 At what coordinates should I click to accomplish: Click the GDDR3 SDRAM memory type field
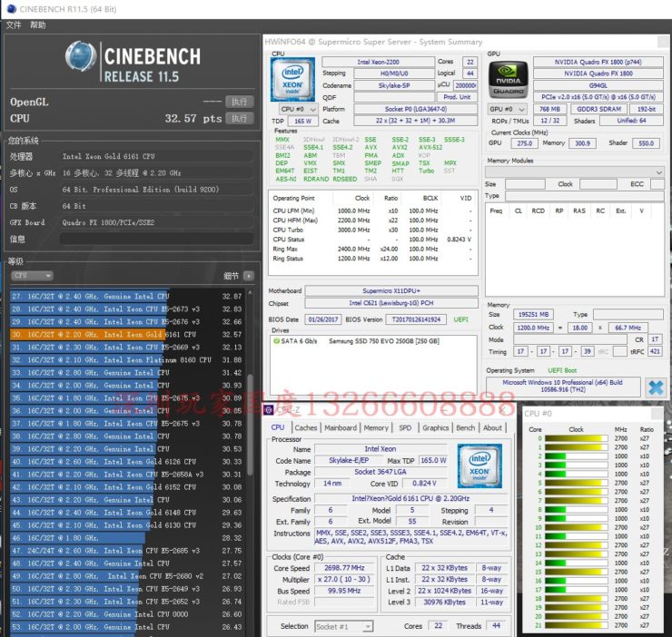[598, 109]
